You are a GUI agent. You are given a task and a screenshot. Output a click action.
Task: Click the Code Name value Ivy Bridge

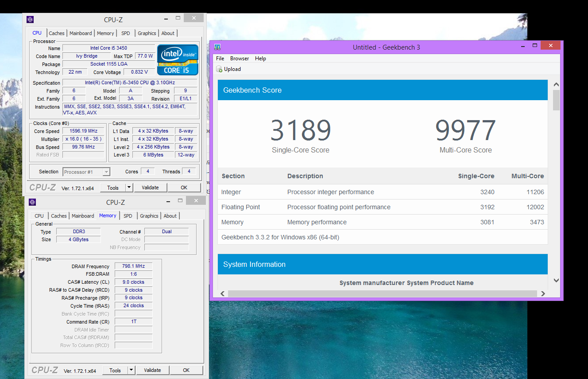[x=87, y=56]
